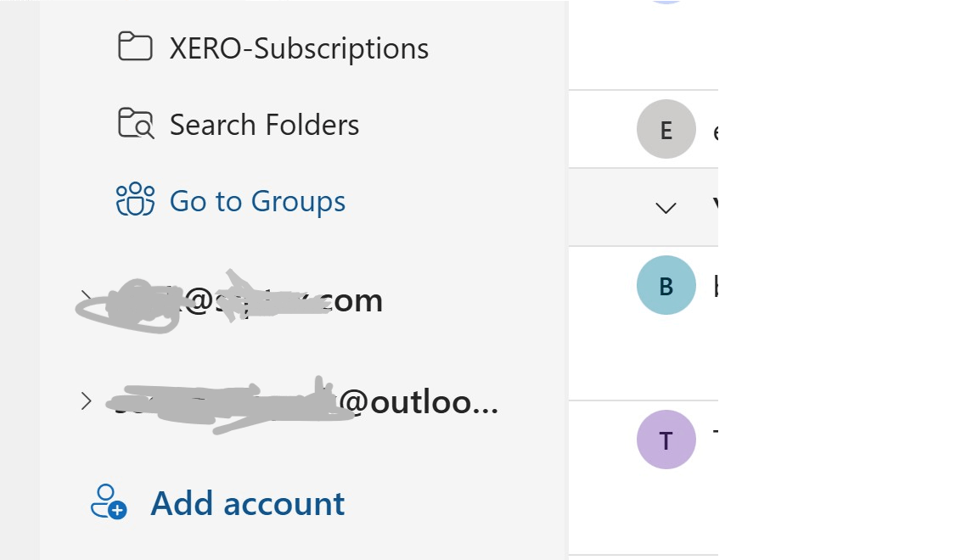Screen dimensions: 978x560
Task: Click the first account's email address label
Action: pyautogui.click(x=255, y=299)
